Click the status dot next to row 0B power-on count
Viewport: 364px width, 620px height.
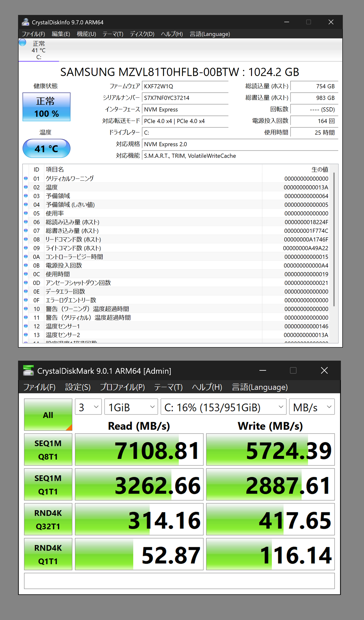(x=26, y=265)
